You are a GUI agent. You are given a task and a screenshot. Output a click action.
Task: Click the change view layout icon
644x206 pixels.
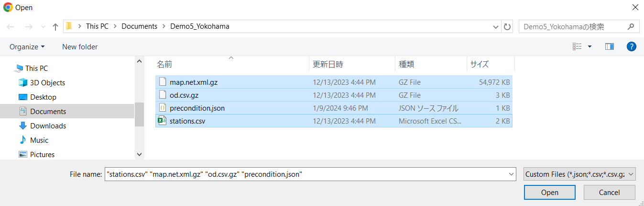577,46
